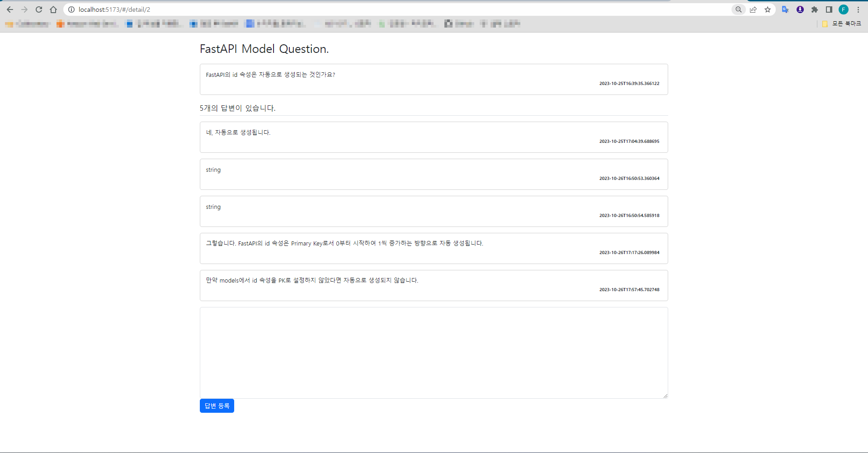
Task: View site information icon in address bar
Action: 71,9
